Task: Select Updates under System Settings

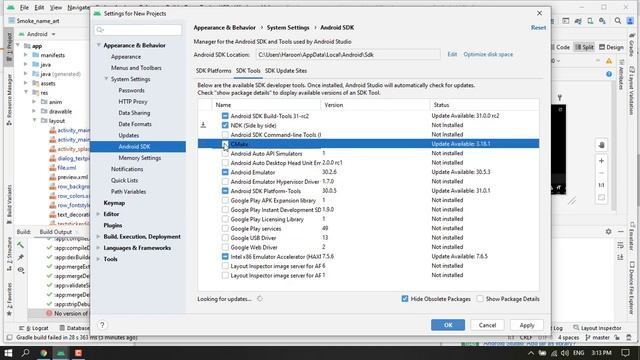Action: point(129,136)
